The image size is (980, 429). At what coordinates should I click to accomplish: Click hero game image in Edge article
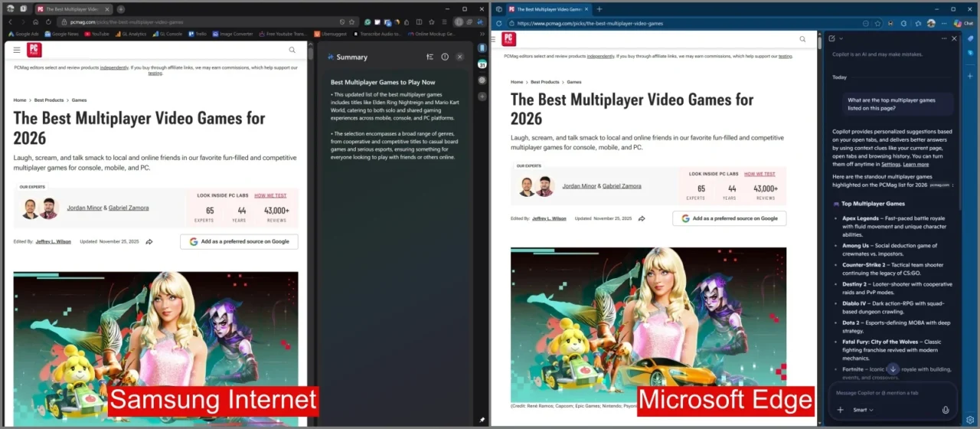(x=648, y=323)
